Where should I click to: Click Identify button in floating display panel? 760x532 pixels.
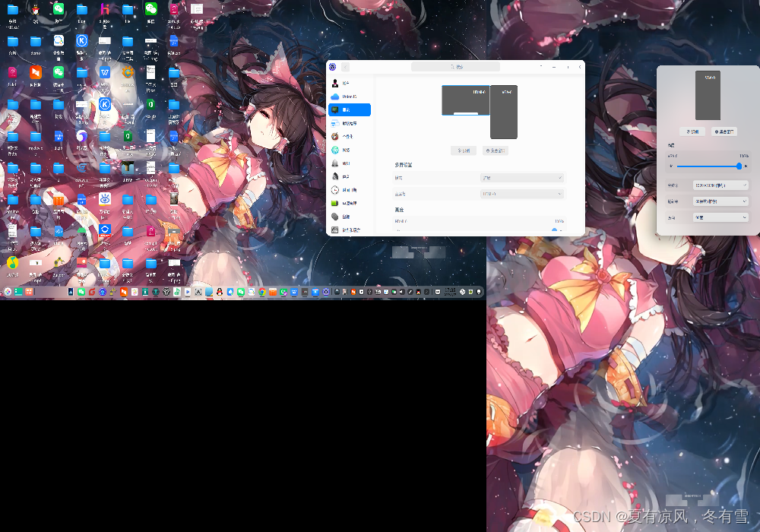(x=692, y=131)
